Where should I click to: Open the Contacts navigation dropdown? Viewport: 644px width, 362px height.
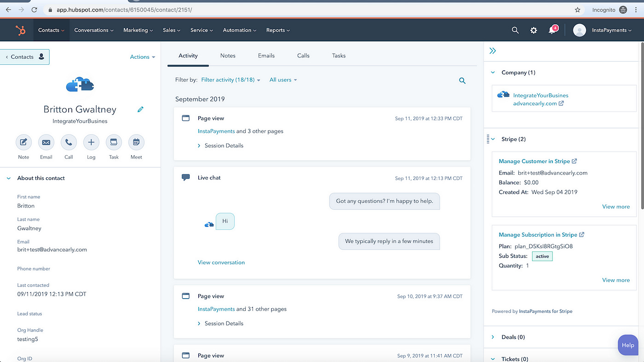[x=51, y=30]
